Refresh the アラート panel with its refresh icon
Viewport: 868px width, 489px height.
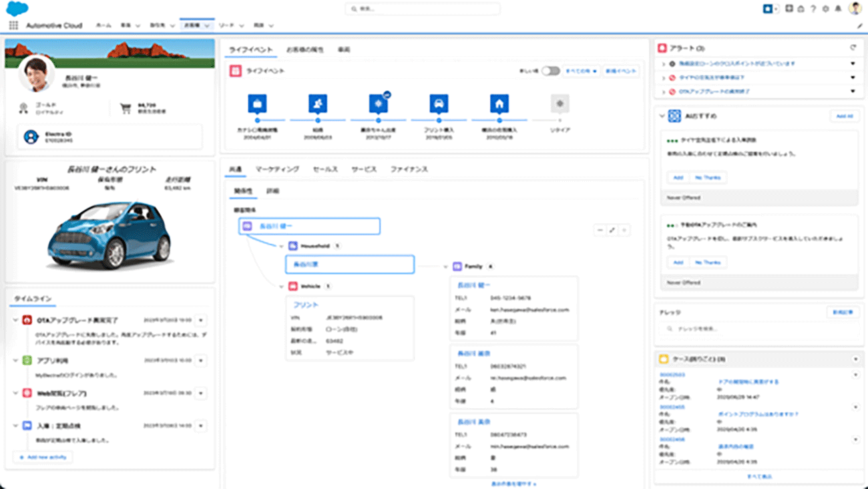(853, 47)
